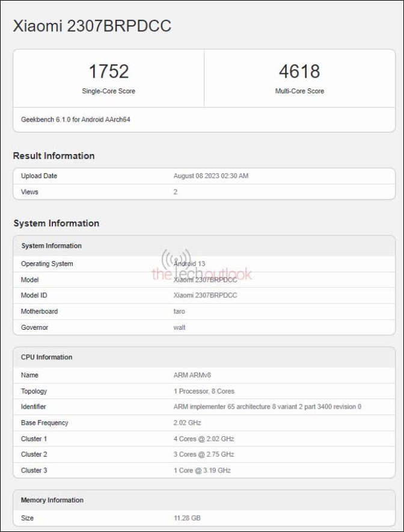
Task: Click the Upload Date label
Action: (x=39, y=176)
